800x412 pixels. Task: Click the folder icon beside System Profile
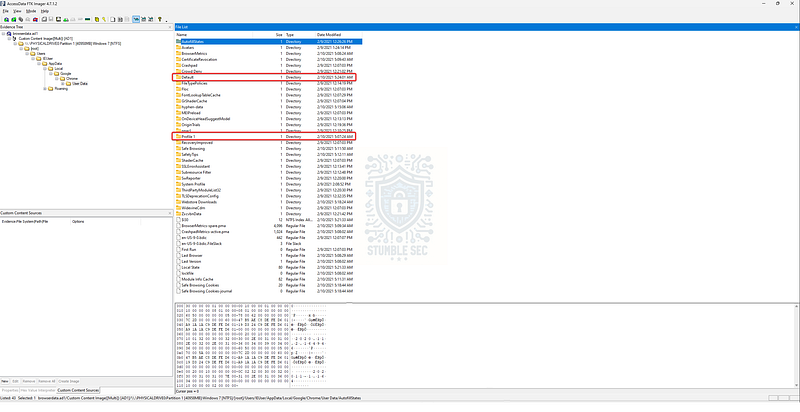point(179,184)
